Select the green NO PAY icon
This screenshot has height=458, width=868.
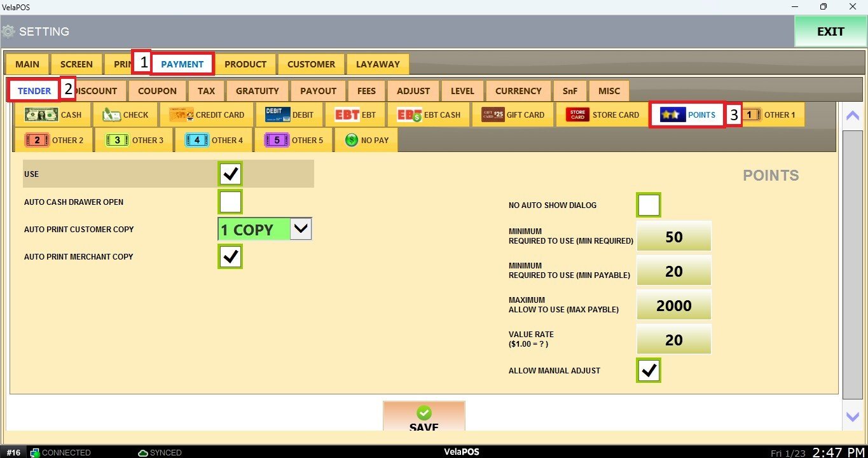352,140
